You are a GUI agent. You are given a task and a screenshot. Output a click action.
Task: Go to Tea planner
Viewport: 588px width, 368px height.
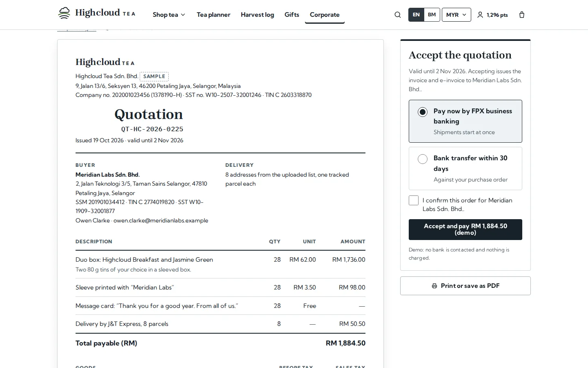click(x=214, y=15)
